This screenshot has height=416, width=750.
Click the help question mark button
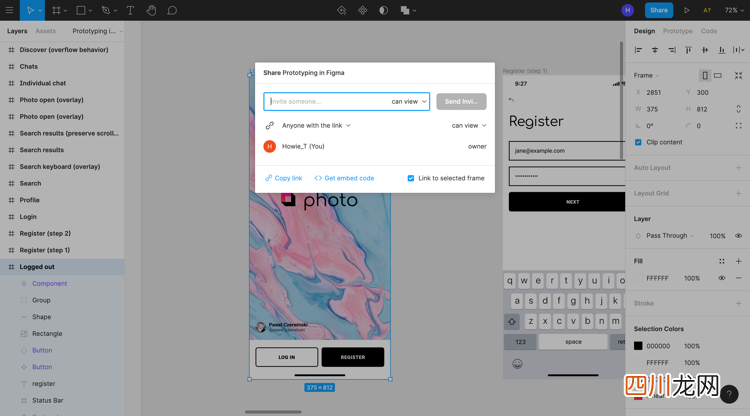tap(729, 394)
